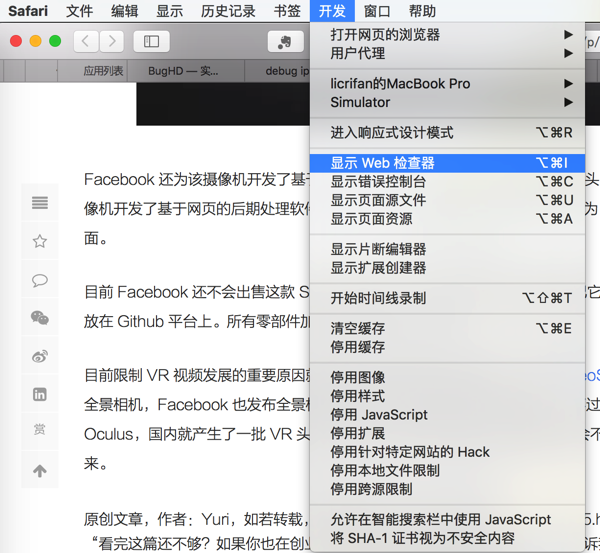
Task: Choose 显示页面源文件
Action: pos(447,200)
